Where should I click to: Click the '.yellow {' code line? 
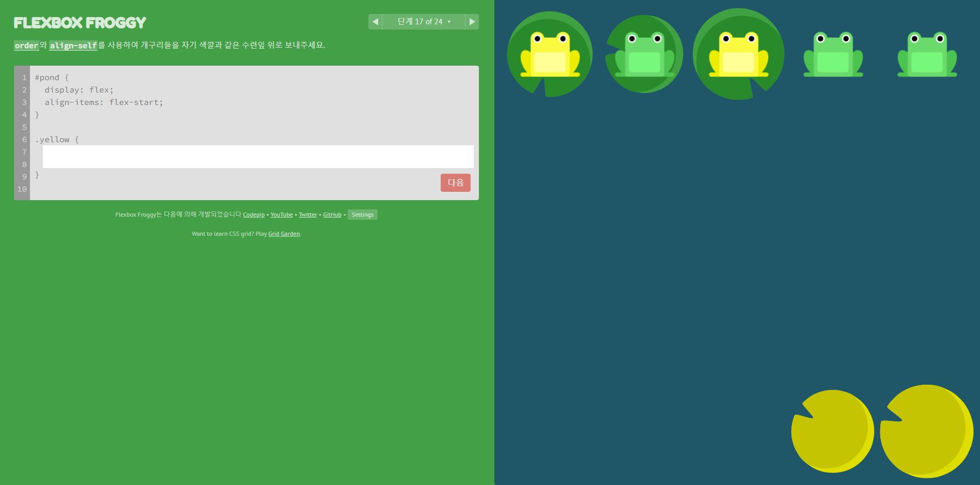pos(57,140)
